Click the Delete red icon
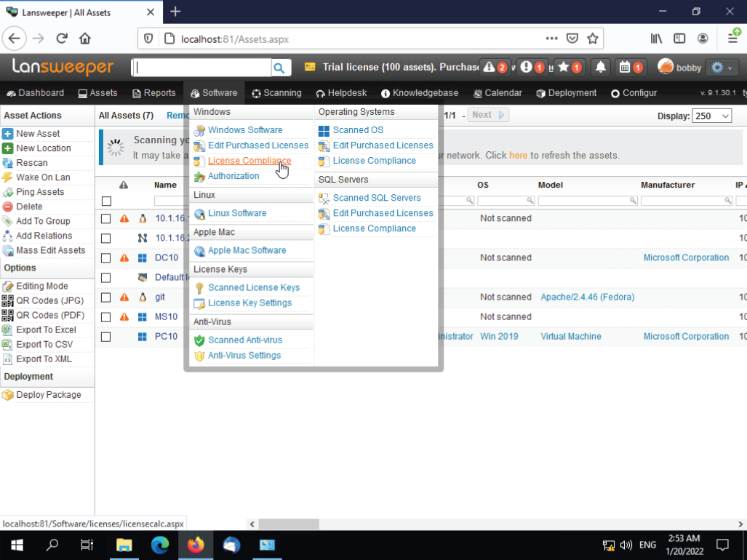This screenshot has height=560, width=747. (x=7, y=207)
